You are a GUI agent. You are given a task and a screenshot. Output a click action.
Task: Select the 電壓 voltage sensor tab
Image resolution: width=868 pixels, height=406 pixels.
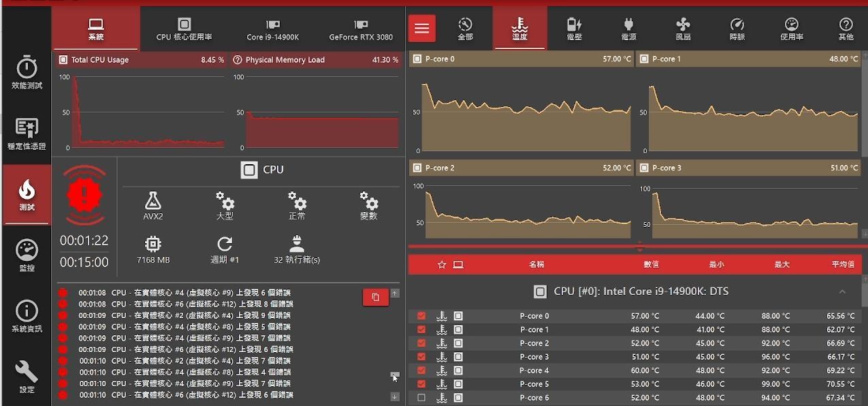point(574,29)
